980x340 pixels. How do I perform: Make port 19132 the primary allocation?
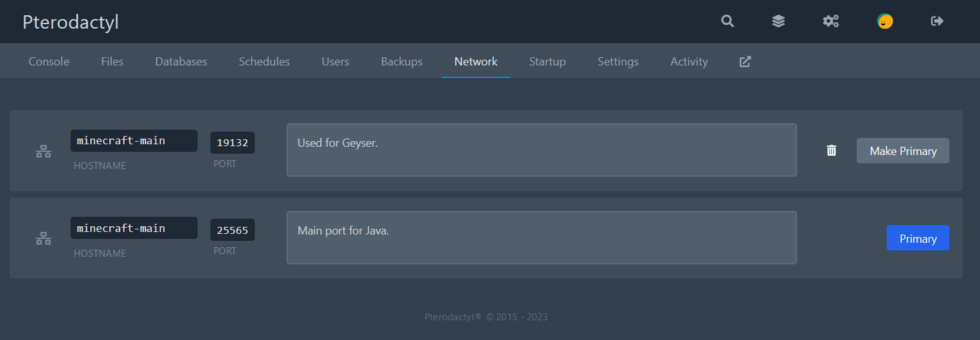pyautogui.click(x=902, y=151)
